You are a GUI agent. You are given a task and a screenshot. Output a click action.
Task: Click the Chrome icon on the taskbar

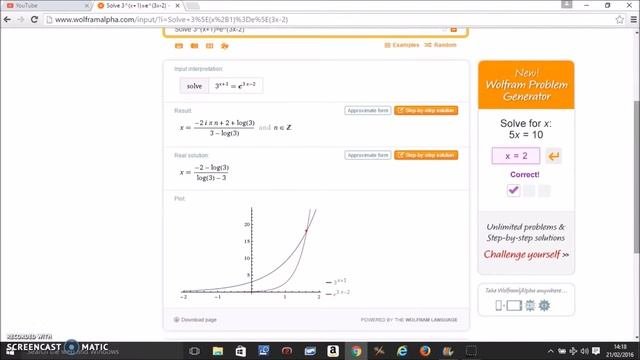tap(356, 351)
